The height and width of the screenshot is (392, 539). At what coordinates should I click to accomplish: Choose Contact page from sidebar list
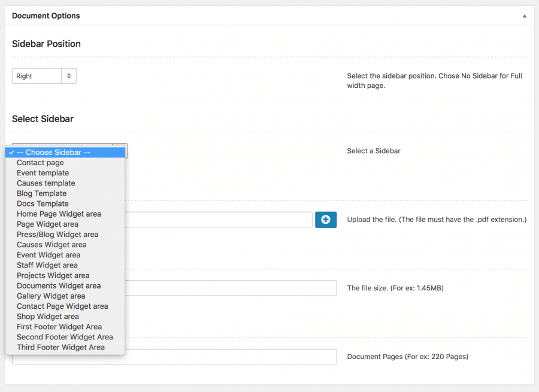click(65, 163)
